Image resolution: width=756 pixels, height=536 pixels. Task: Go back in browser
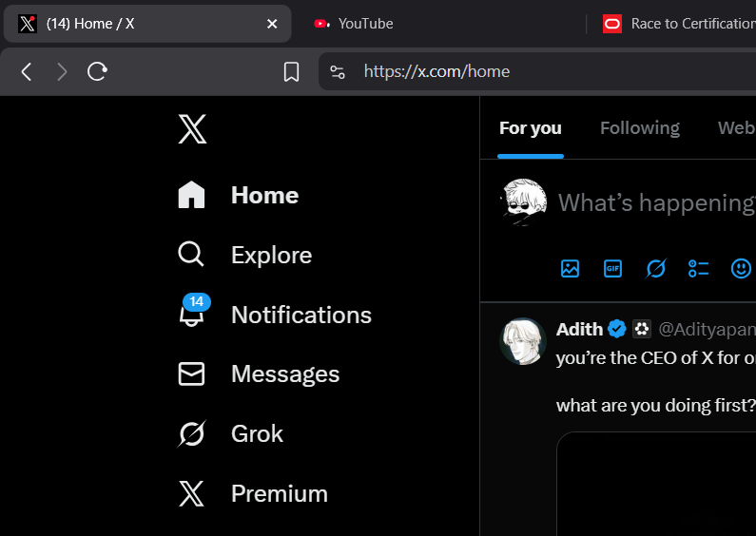(x=27, y=72)
